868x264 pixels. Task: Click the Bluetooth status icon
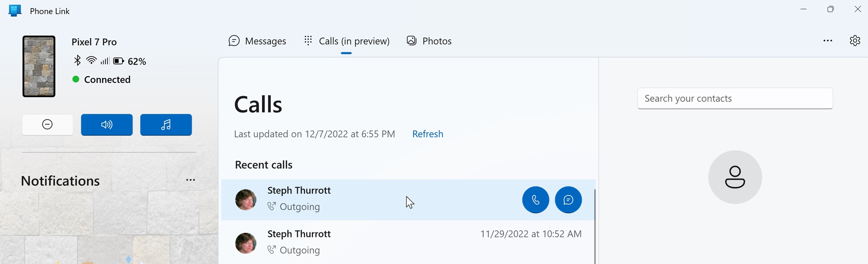pos(77,60)
